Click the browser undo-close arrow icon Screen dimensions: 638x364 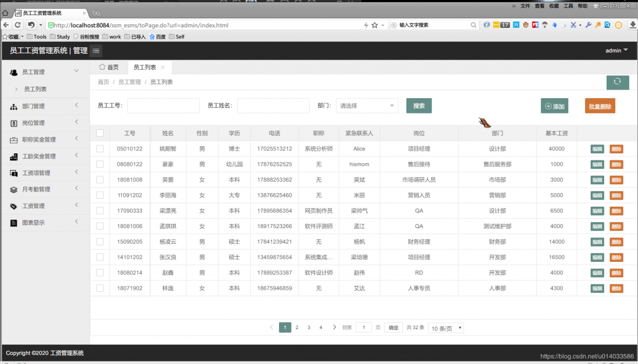pos(31,25)
